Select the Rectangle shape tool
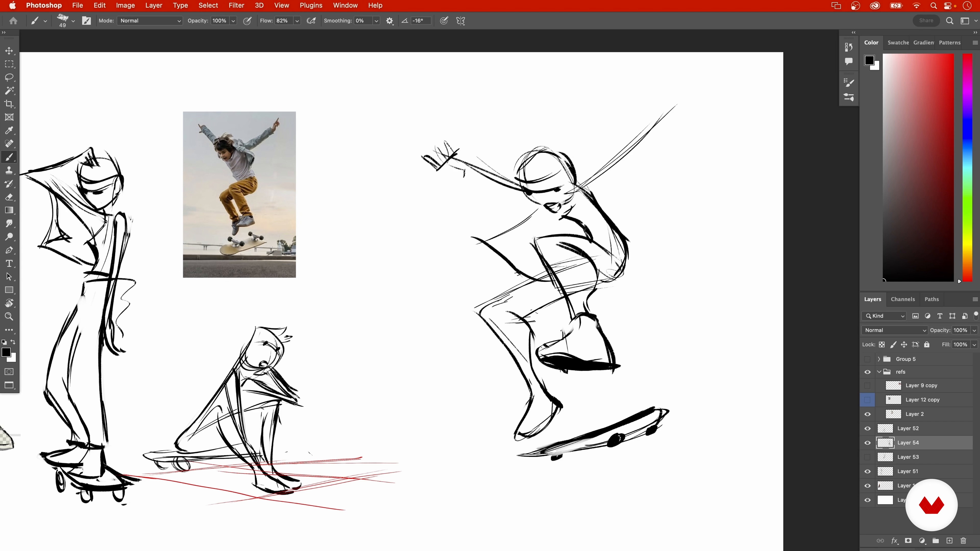This screenshot has width=980, height=551. click(9, 290)
